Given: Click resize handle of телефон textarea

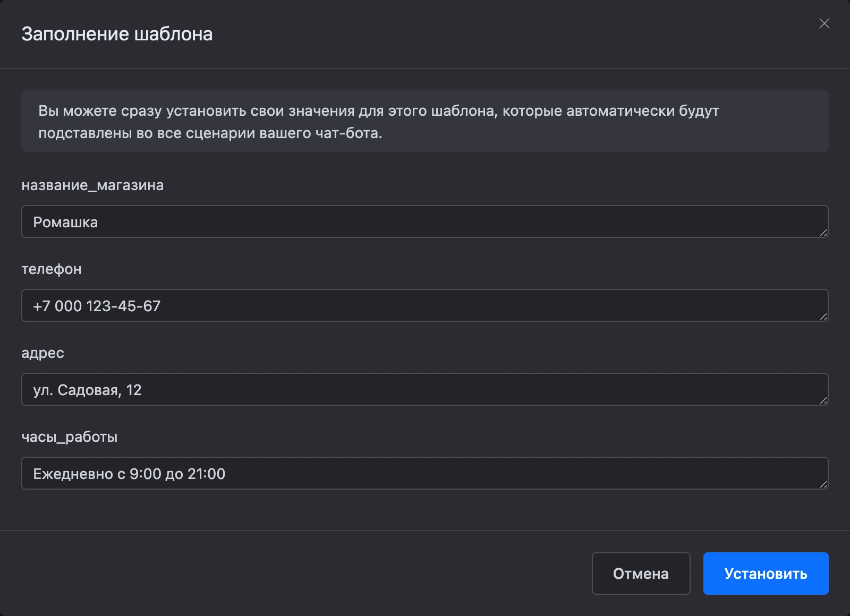Looking at the screenshot, I should (x=823, y=316).
